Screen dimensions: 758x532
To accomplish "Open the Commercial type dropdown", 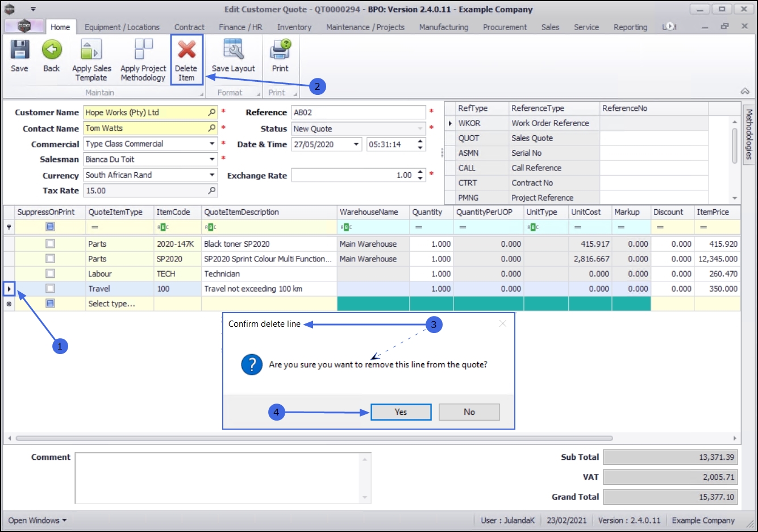I will coord(212,144).
